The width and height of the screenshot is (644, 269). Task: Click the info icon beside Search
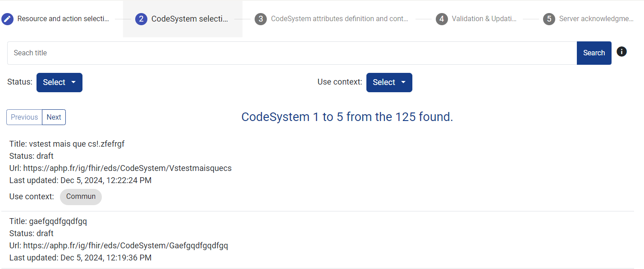[x=621, y=52]
